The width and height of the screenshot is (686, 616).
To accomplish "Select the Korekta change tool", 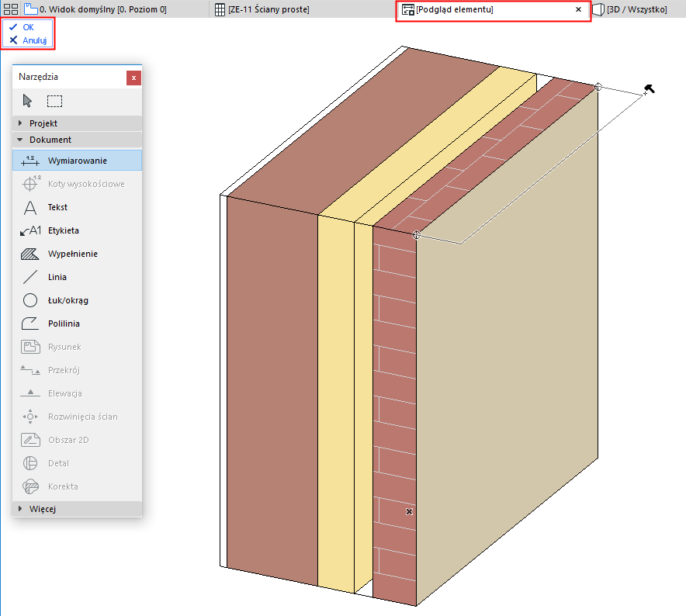I will (x=78, y=486).
